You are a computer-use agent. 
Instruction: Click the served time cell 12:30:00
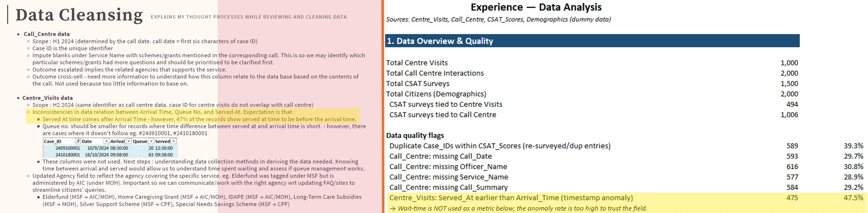pyautogui.click(x=164, y=148)
